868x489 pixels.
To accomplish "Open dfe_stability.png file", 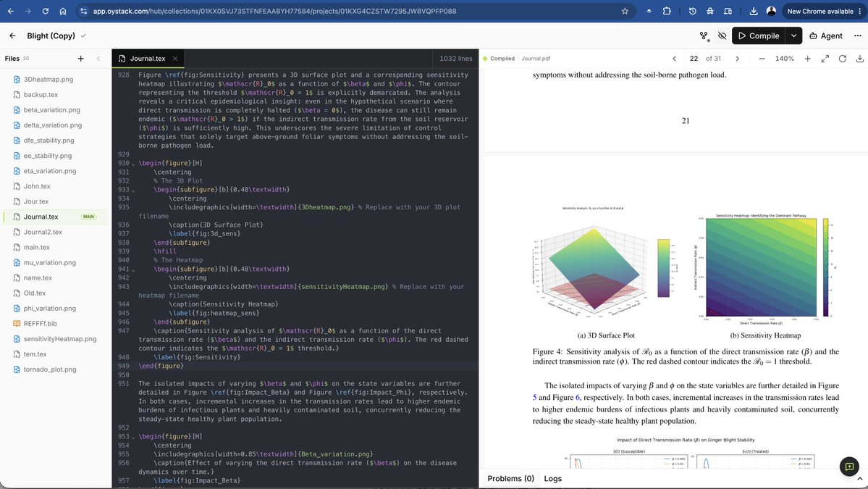I will 49,140.
